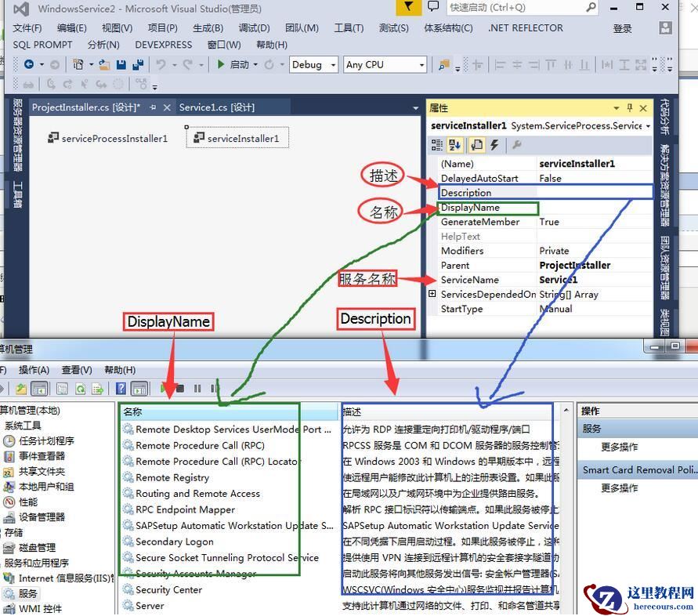Screen dimensions: 698x616
Task: Click the account avatar icon beside 登录
Action: (x=665, y=27)
